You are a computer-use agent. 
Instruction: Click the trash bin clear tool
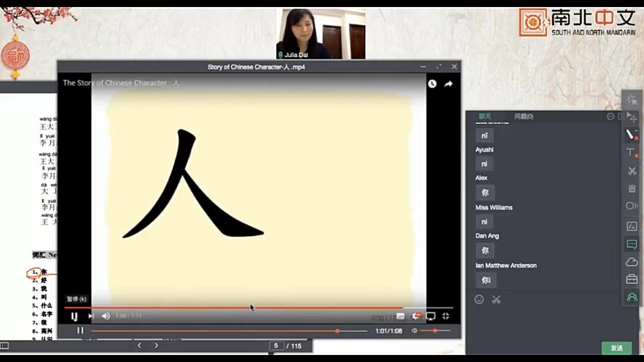(632, 189)
